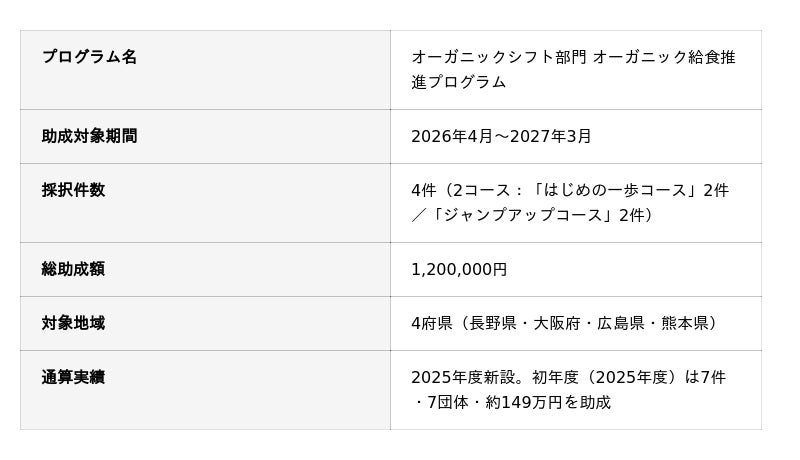
Task: Select the 約149万円を助成 text
Action: click(562, 402)
